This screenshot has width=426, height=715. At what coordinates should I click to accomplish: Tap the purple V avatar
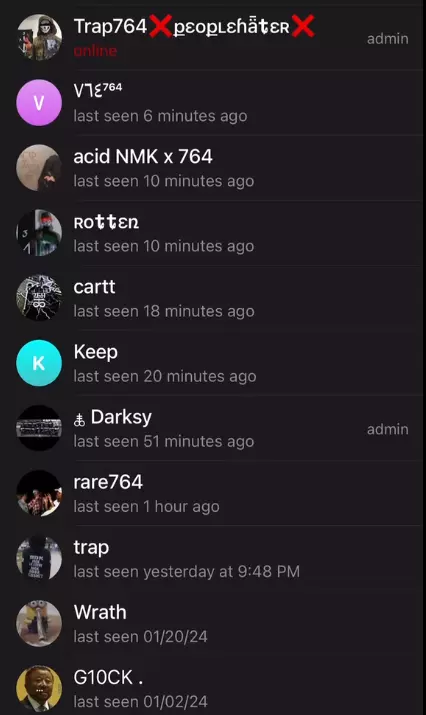tap(39, 103)
